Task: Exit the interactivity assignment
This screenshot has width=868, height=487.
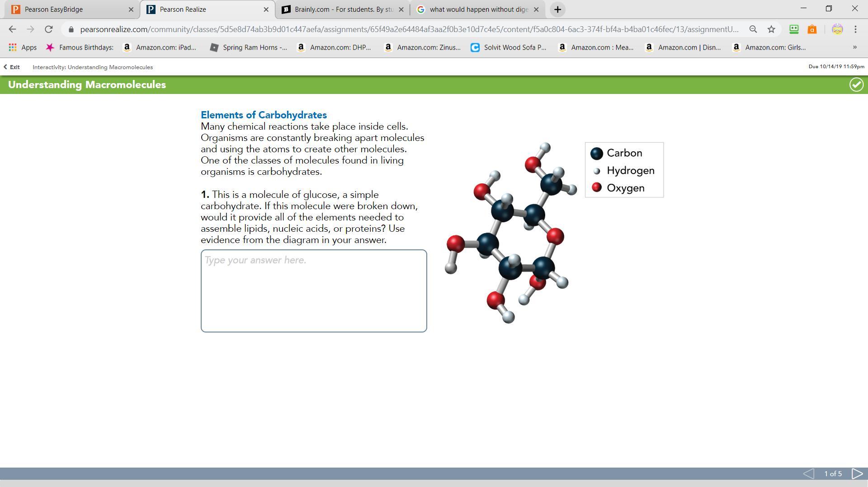Action: pyautogui.click(x=12, y=67)
